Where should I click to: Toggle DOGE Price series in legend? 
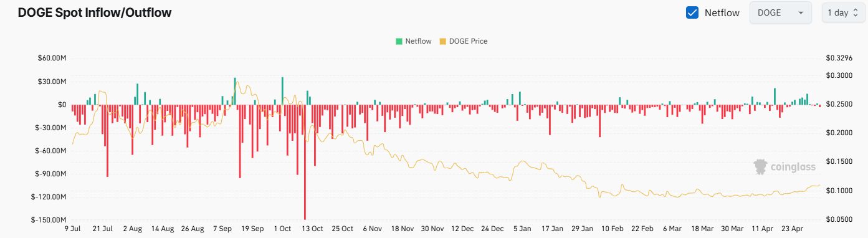(x=464, y=41)
